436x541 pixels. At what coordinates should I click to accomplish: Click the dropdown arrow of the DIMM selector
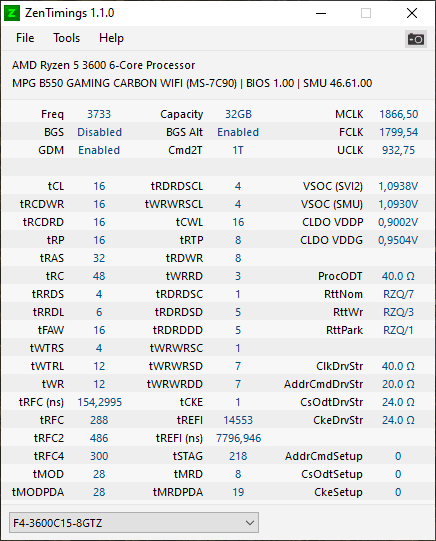[x=250, y=523]
